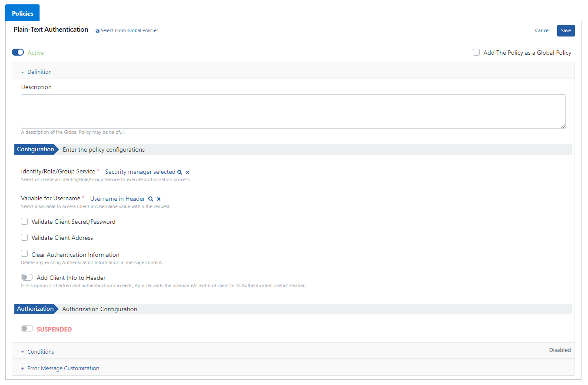Click the Cancel link
588x385 pixels.
click(x=542, y=31)
